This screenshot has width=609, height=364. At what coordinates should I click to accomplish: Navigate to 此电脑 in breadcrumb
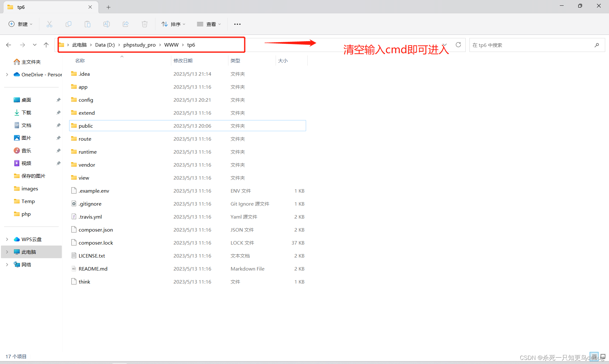pos(79,45)
